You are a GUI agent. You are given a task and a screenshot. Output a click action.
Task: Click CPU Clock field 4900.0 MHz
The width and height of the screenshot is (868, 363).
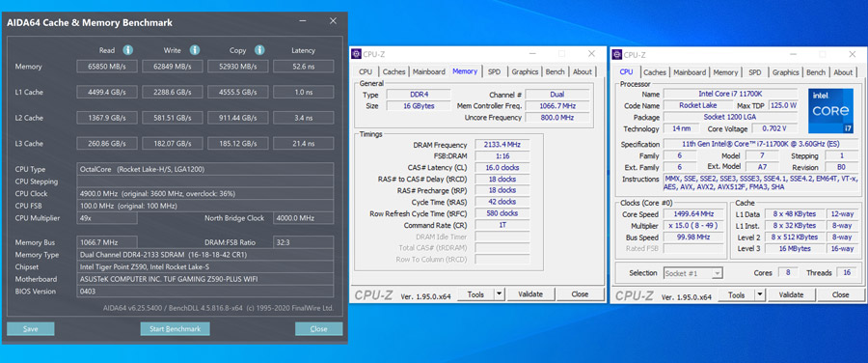click(205, 193)
